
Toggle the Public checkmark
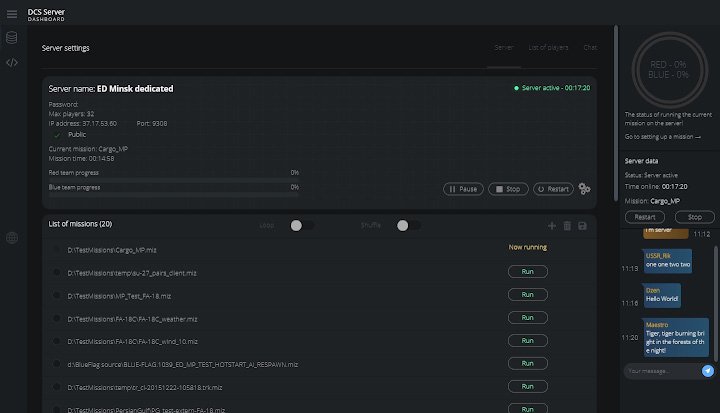(56, 133)
